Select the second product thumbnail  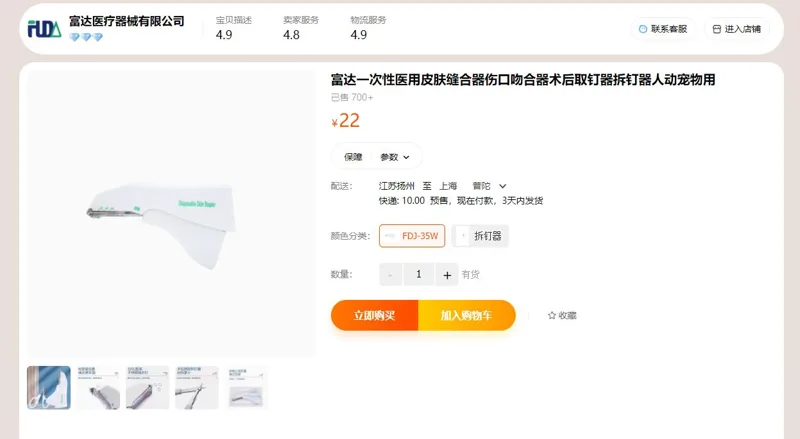tap(98, 388)
